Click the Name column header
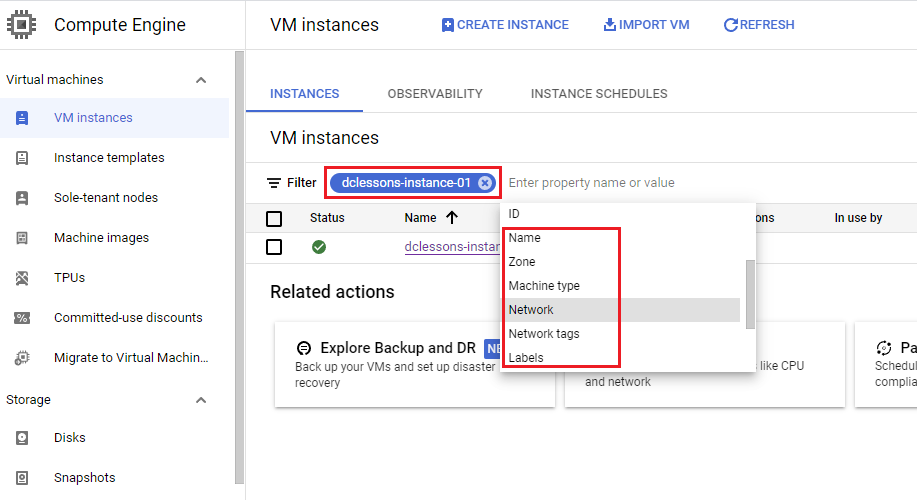This screenshot has height=500, width=917. click(420, 218)
